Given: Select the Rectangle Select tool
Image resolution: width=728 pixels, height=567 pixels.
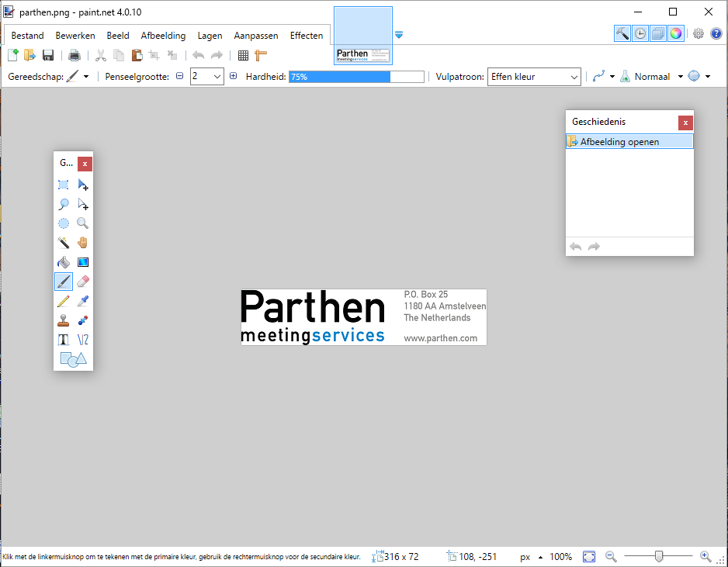Looking at the screenshot, I should click(64, 185).
